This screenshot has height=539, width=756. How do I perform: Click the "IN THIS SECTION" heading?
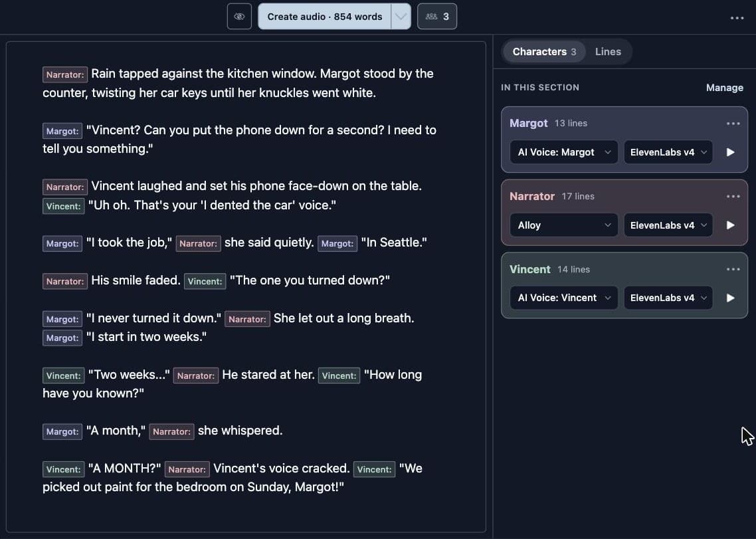click(540, 88)
